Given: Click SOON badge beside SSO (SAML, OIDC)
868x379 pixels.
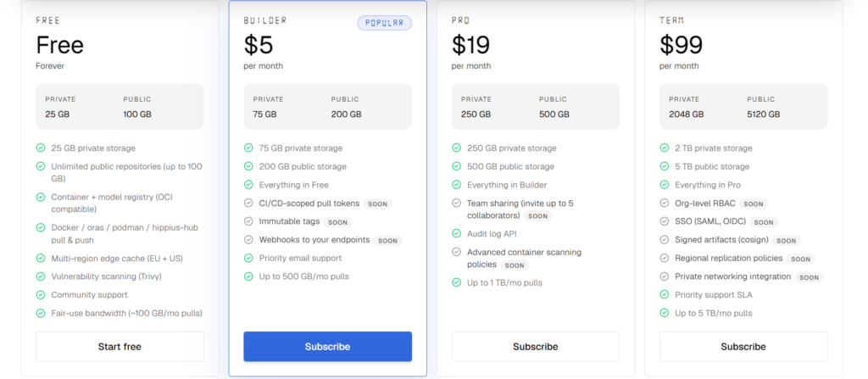Looking at the screenshot, I should [764, 222].
